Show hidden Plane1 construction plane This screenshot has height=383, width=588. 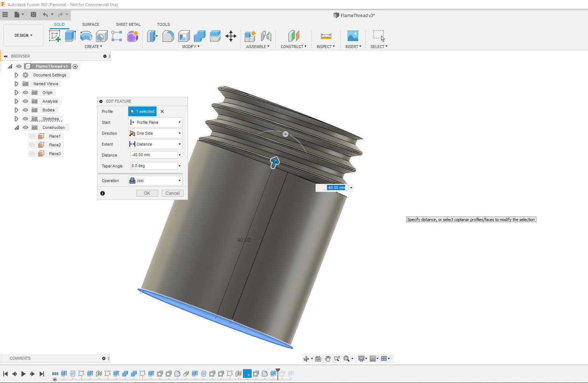click(32, 136)
